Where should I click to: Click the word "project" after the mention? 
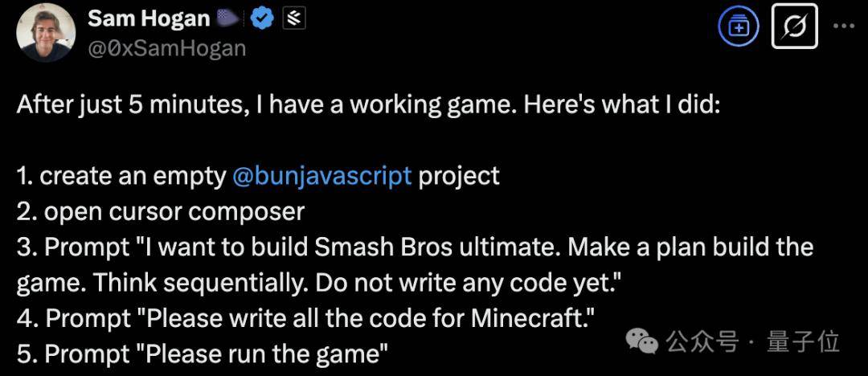pos(459,177)
